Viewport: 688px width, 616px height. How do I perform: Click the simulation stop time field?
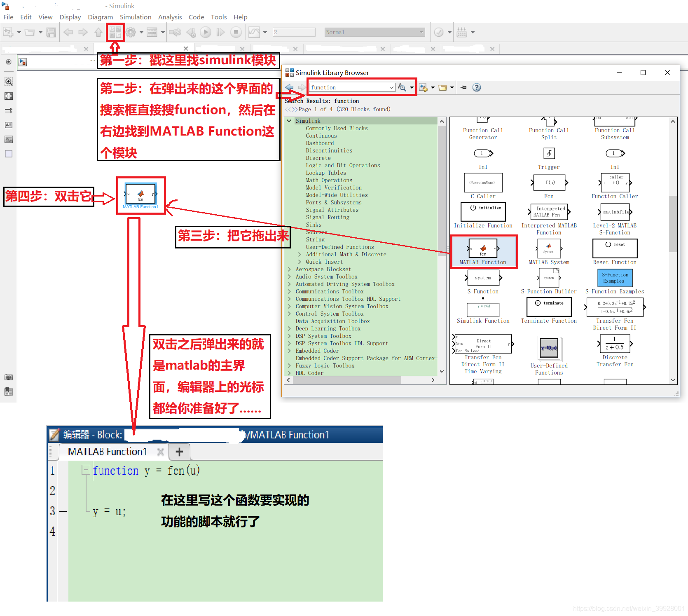294,32
